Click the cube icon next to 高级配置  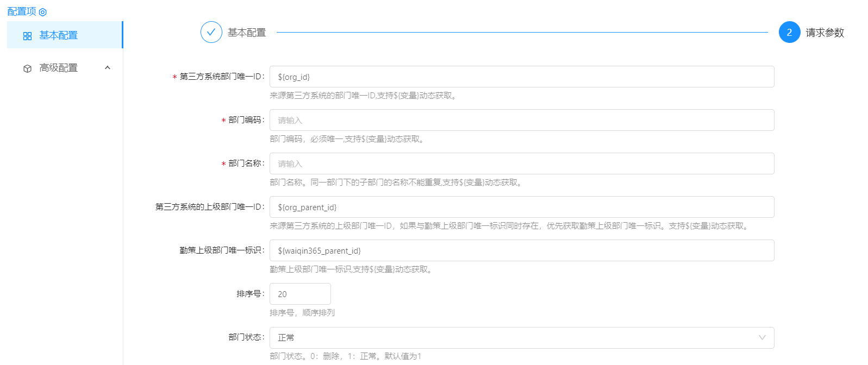click(x=27, y=68)
